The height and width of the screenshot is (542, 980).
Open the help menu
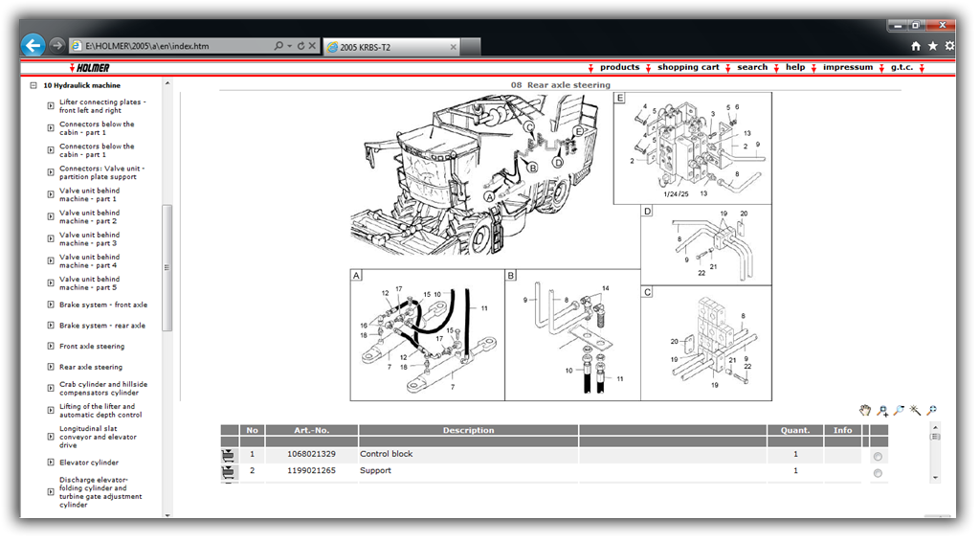click(795, 67)
